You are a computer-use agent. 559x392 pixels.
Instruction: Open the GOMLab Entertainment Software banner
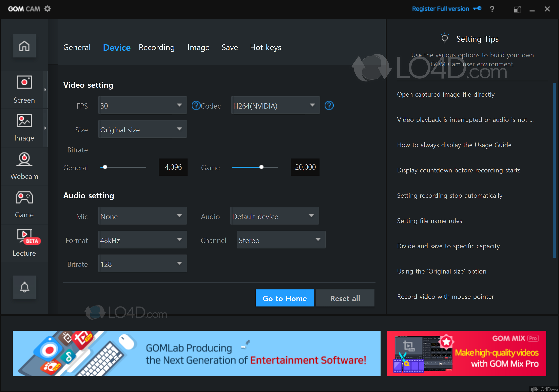196,353
